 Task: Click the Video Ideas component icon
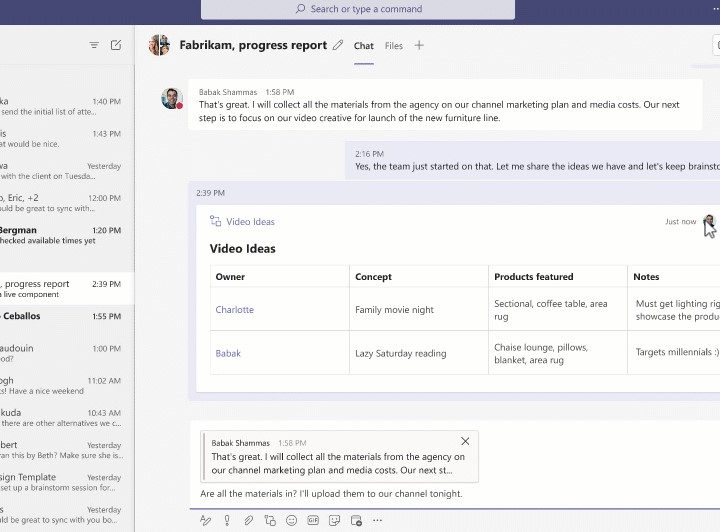click(215, 221)
